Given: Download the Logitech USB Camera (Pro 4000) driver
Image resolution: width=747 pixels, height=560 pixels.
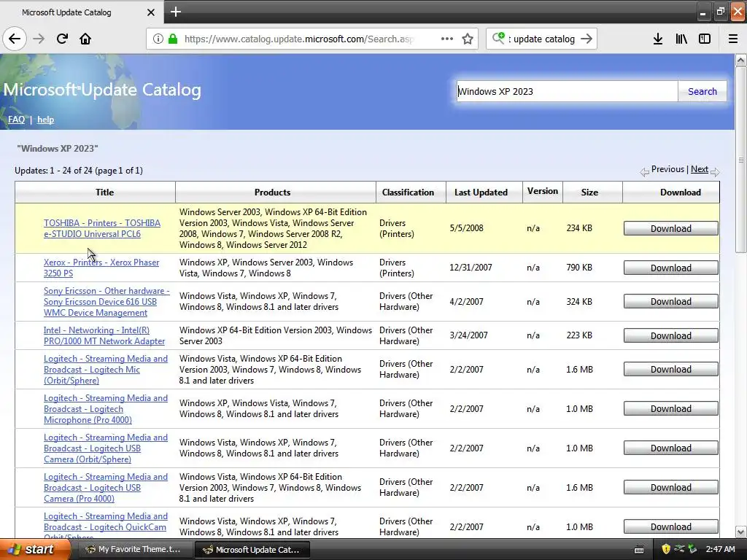Looking at the screenshot, I should tap(671, 488).
